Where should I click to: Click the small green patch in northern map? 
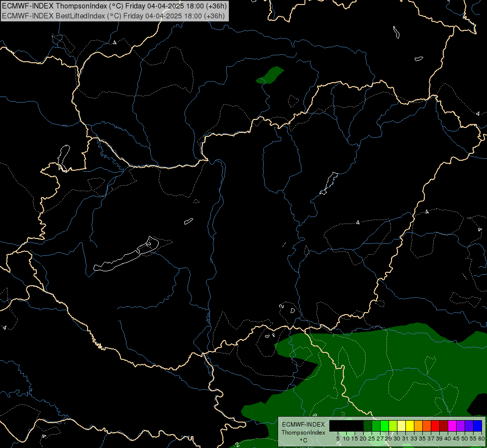[x=270, y=75]
